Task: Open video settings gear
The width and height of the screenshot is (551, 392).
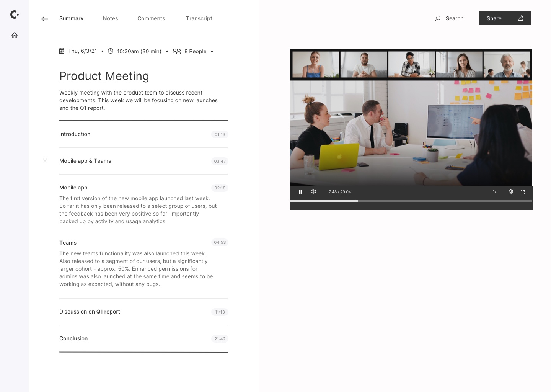Action: pos(510,192)
